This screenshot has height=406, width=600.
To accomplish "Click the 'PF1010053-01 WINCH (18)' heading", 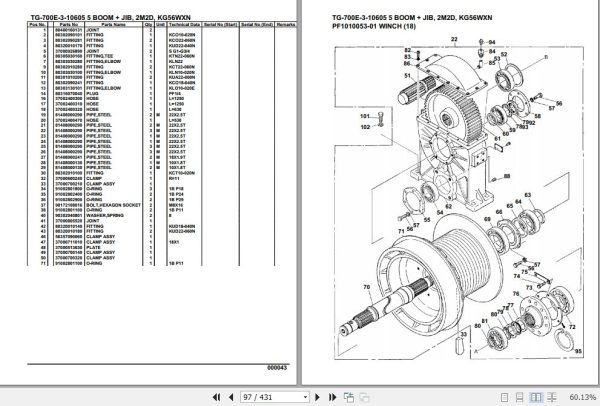I will (373, 26).
